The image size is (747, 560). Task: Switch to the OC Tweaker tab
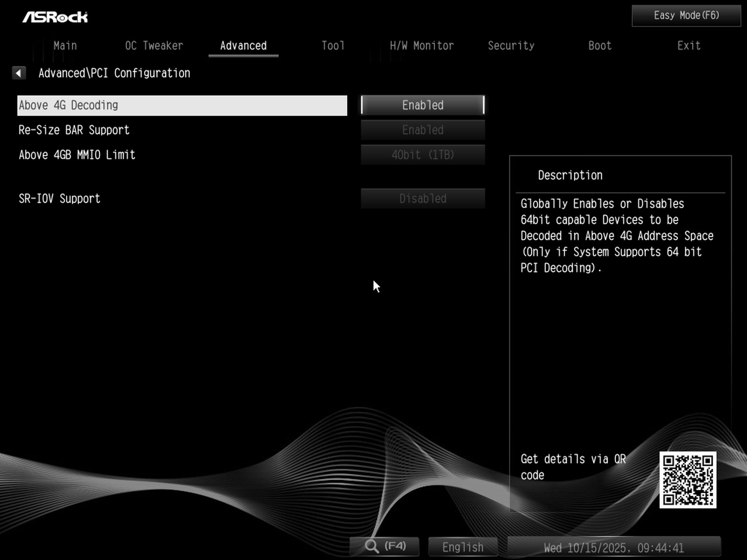click(x=154, y=45)
